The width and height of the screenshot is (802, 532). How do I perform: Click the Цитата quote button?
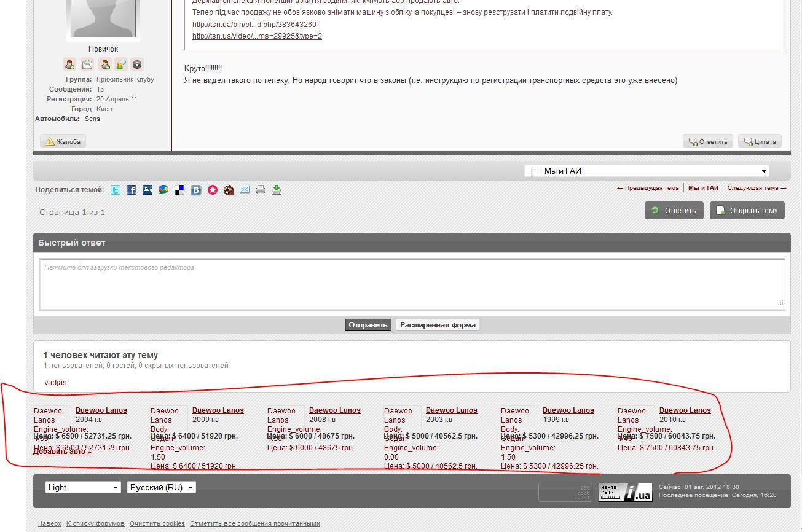point(760,141)
